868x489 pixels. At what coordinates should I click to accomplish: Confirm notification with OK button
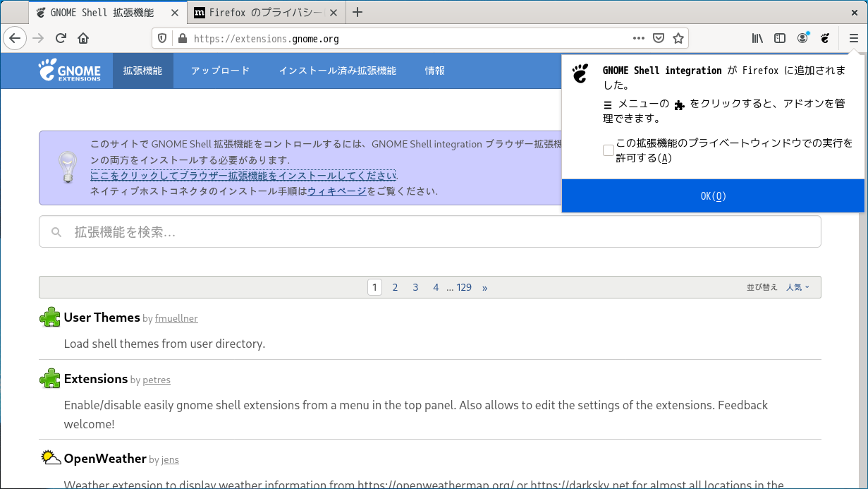click(x=713, y=196)
